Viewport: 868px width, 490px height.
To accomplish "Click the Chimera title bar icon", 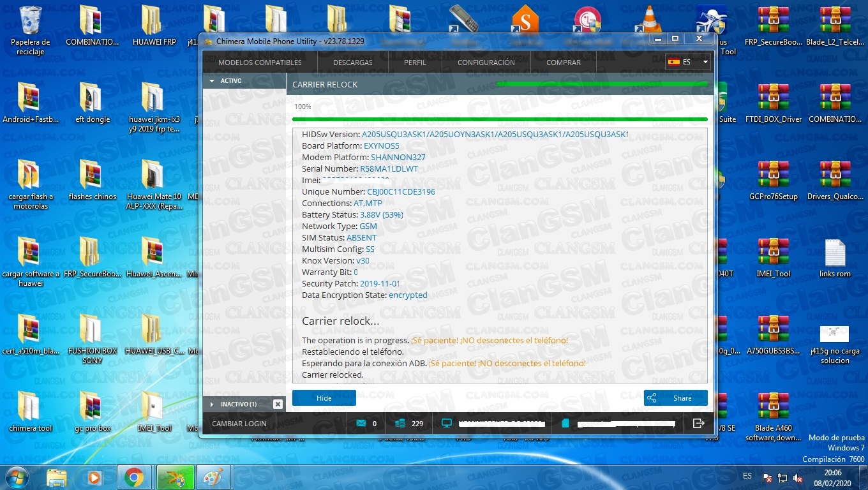I will pyautogui.click(x=208, y=41).
